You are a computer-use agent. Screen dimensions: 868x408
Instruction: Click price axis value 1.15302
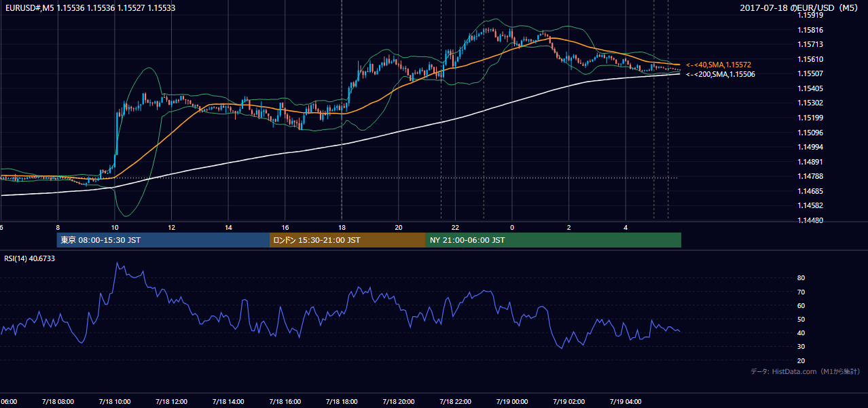pyautogui.click(x=811, y=103)
